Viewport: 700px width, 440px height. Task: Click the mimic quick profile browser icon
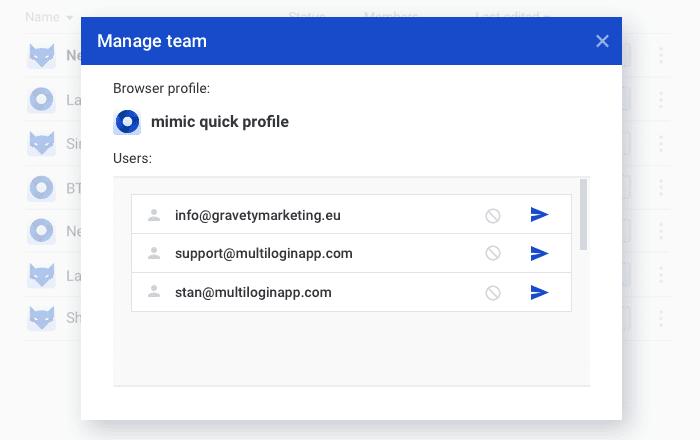point(127,122)
